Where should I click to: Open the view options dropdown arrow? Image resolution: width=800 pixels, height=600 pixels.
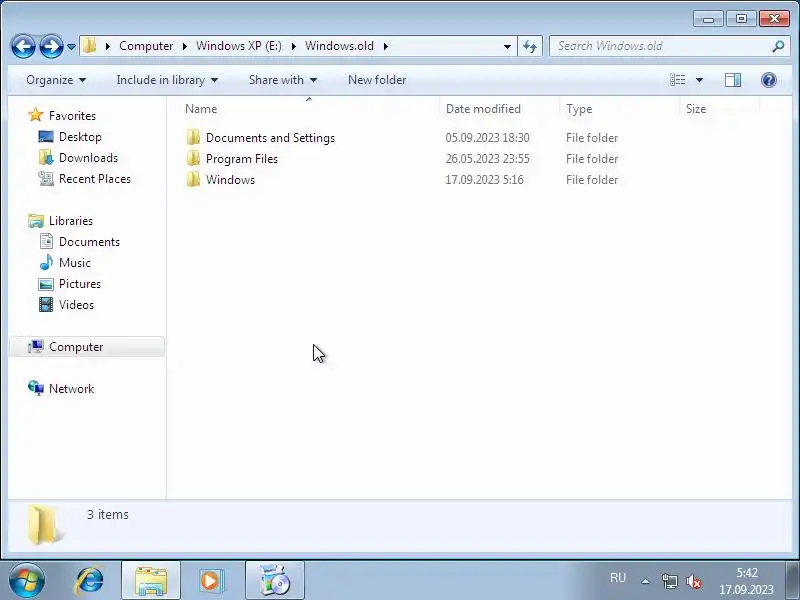pos(699,80)
